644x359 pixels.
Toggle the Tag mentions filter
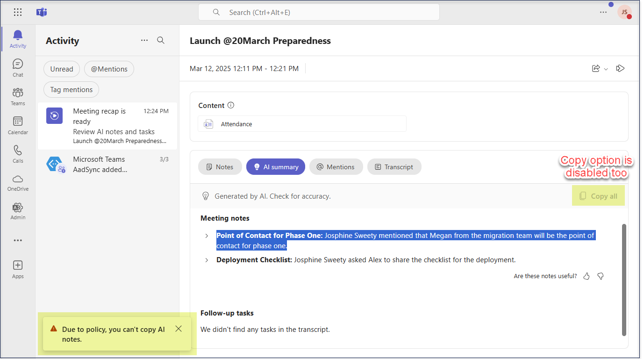tap(72, 90)
